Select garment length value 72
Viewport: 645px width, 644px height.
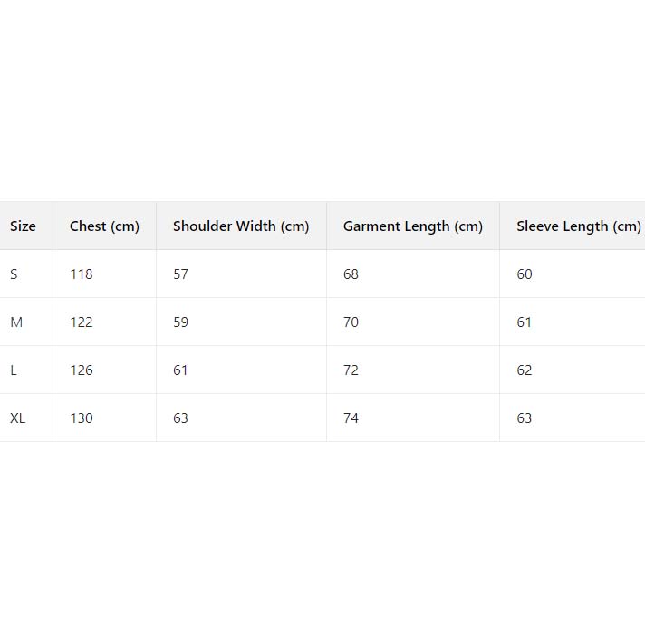point(351,370)
